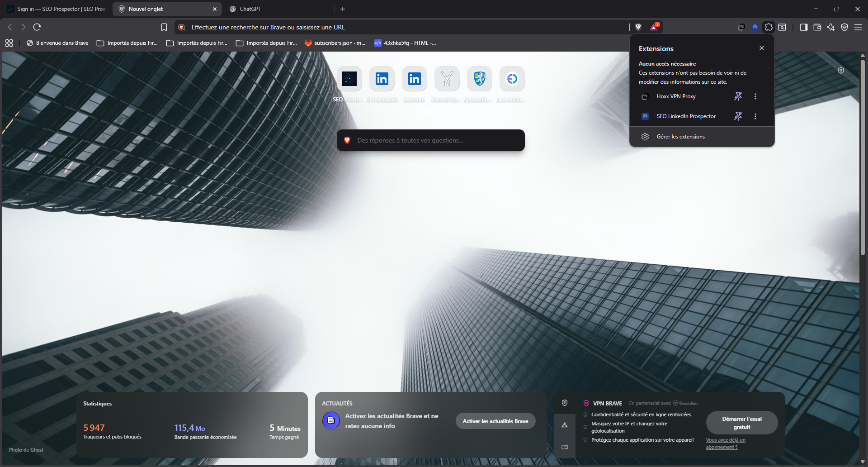Open Brave Shields lion icon in address bar
868x467 pixels.
coord(638,27)
